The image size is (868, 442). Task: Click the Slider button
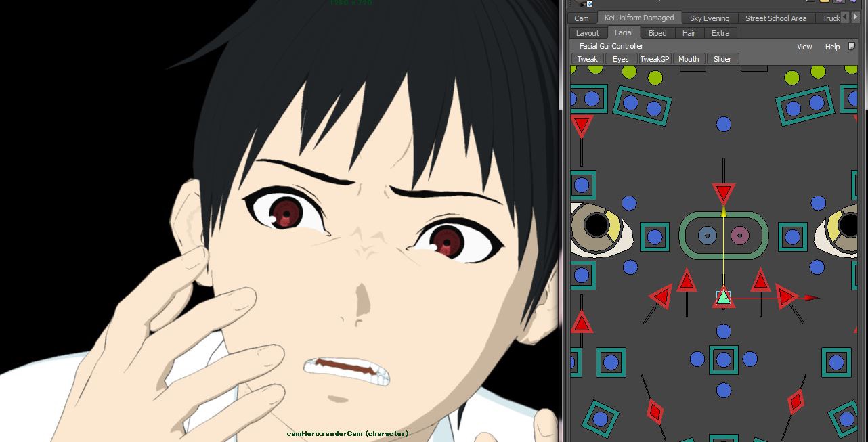[x=722, y=59]
